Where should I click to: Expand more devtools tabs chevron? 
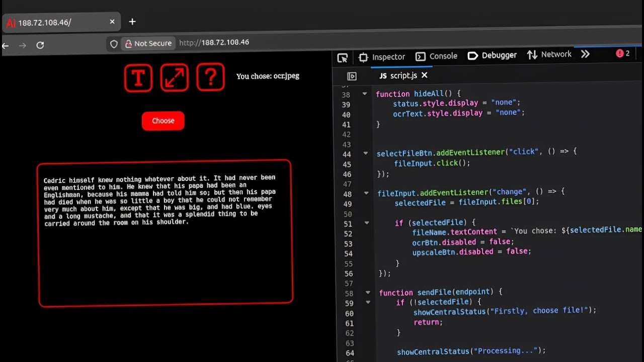[x=585, y=54]
